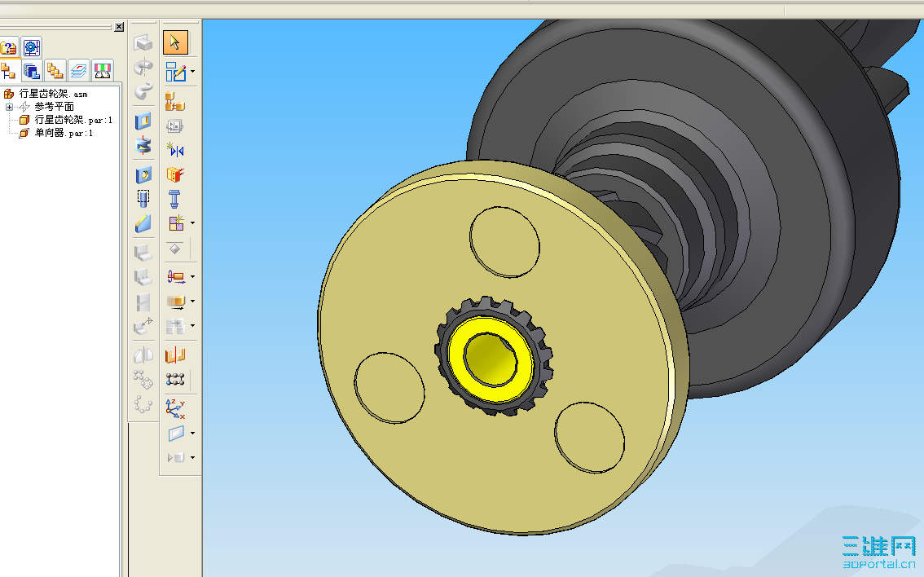Click the gray dialog-box icon below Assemble
The height and width of the screenshot is (577, 924).
coord(175,126)
